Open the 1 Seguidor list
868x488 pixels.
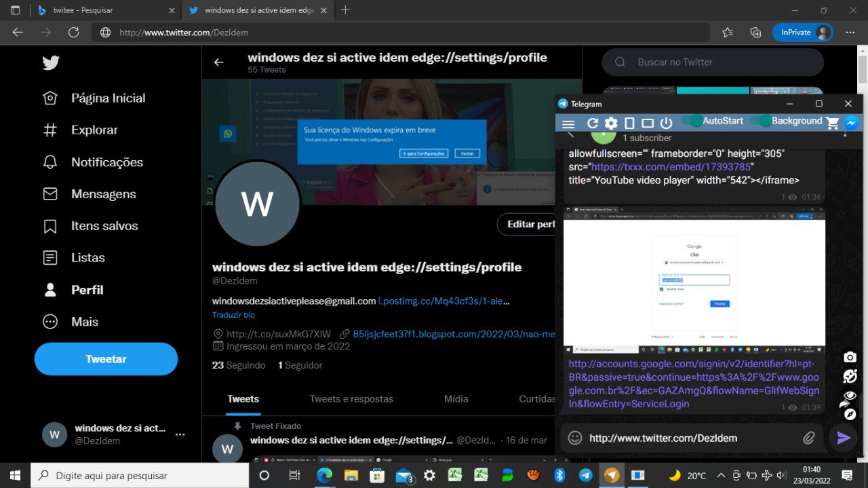point(300,365)
